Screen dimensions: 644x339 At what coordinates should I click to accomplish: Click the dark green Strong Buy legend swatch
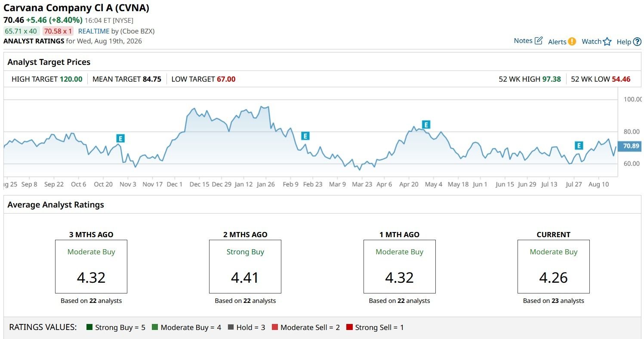click(x=90, y=327)
